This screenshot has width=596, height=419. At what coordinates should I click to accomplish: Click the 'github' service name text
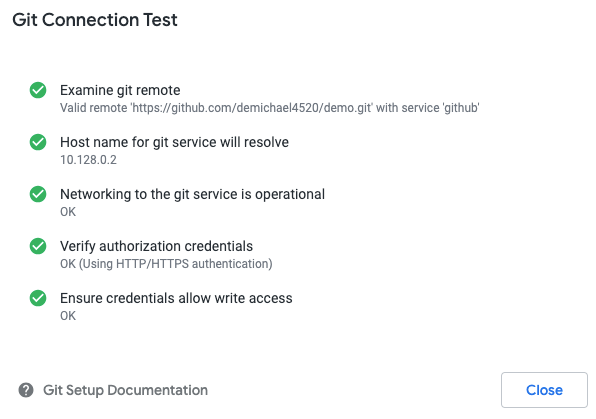pyautogui.click(x=461, y=108)
